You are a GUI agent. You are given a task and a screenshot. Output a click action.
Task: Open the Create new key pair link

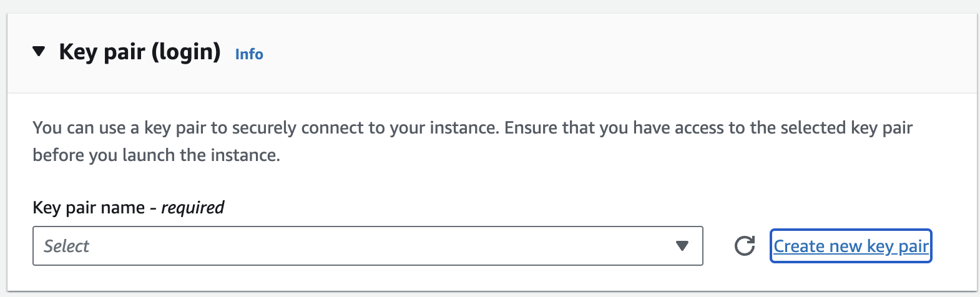[x=851, y=246]
